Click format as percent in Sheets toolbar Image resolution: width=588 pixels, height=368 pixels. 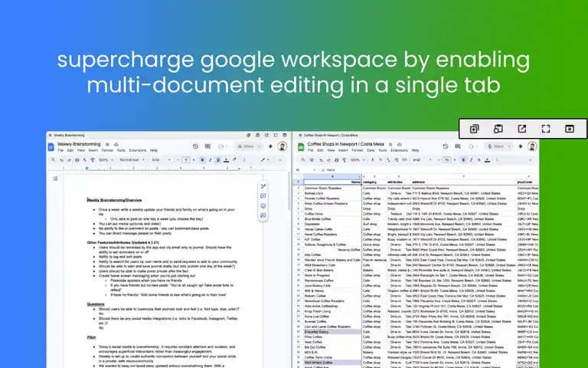[x=381, y=159]
